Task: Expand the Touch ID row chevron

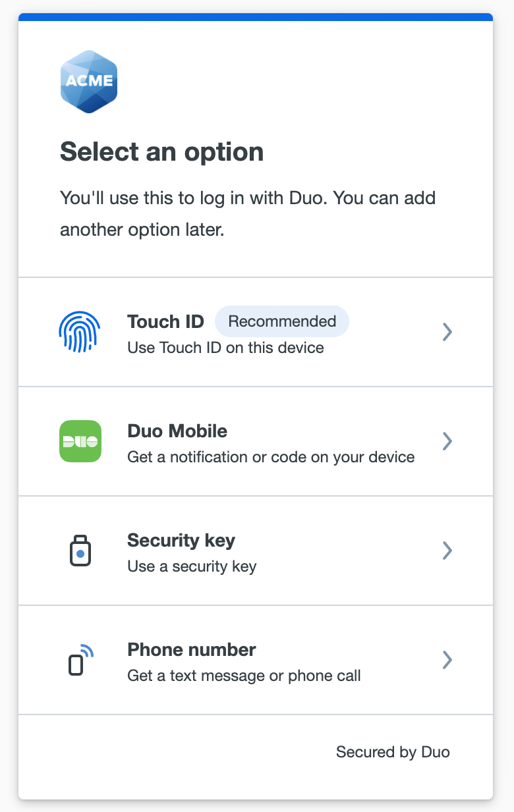Action: pyautogui.click(x=447, y=332)
